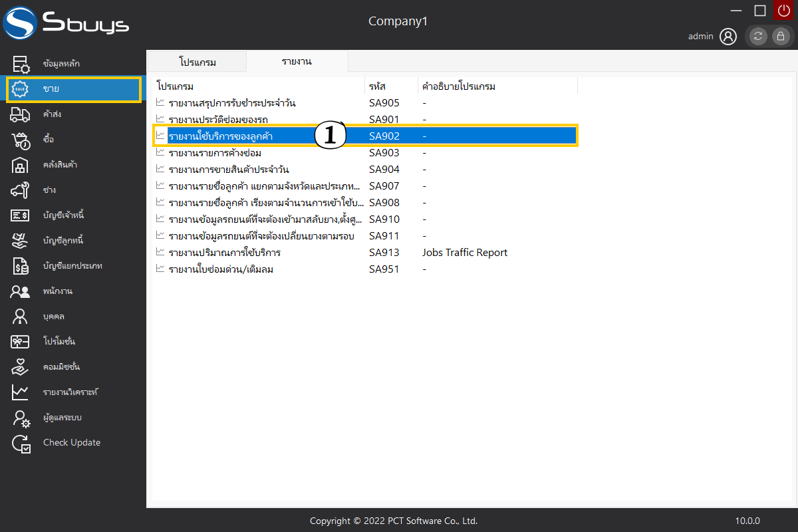
Task: Click the Sbuys logo
Action: (66, 24)
